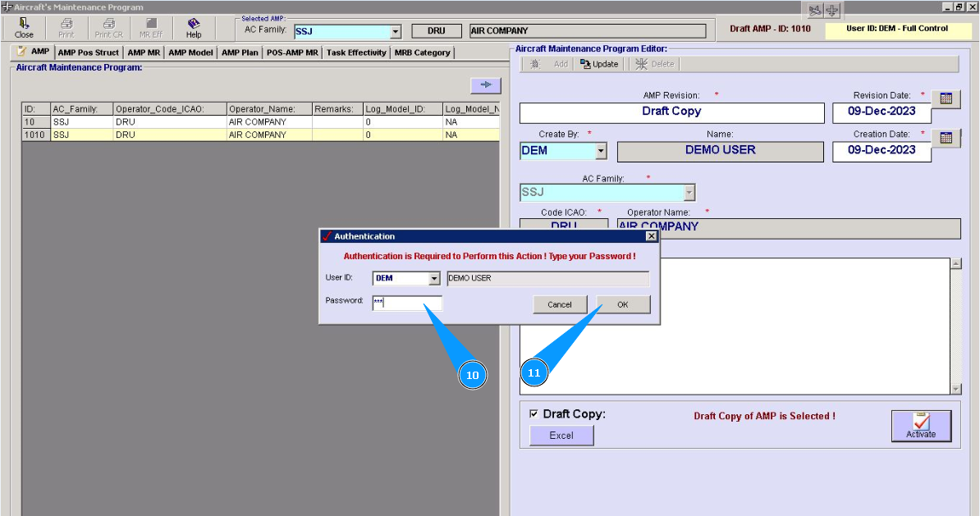Screen dimensions: 980x516
Task: Switch to the Task Effectivity tab
Action: coord(356,53)
